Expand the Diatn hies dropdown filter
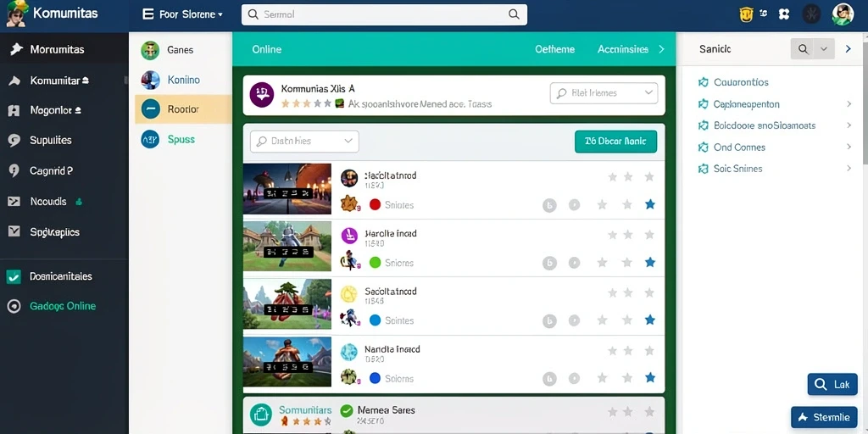Screen dimensions: 868x434 (304, 142)
